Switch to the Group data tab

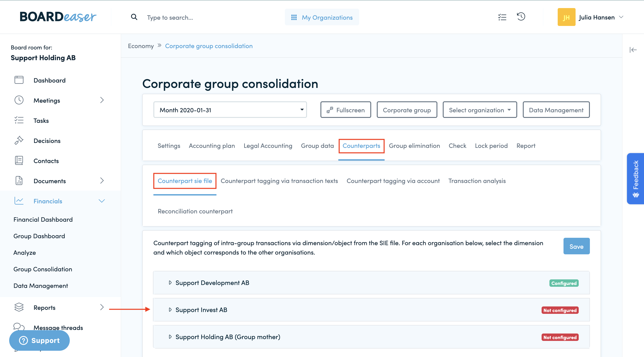(317, 146)
